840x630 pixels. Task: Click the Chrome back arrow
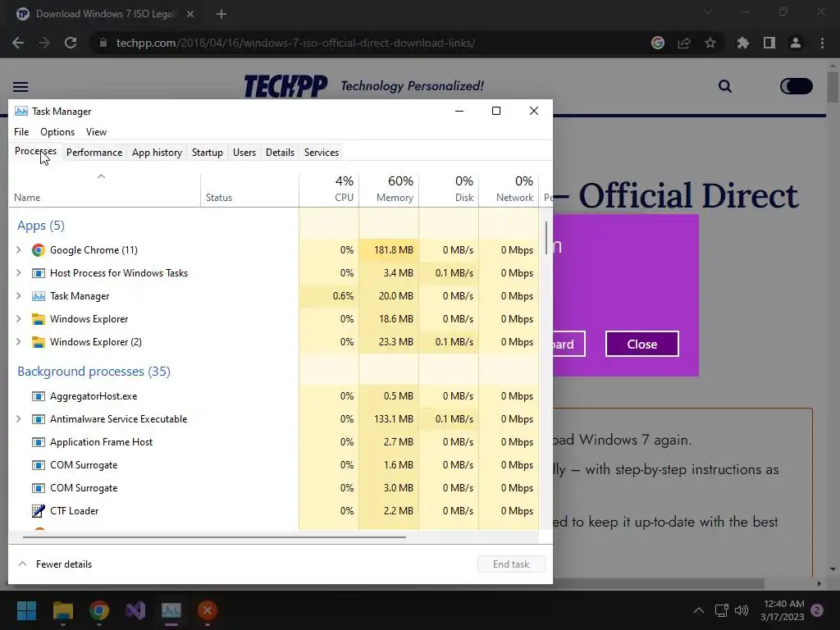pyautogui.click(x=18, y=43)
